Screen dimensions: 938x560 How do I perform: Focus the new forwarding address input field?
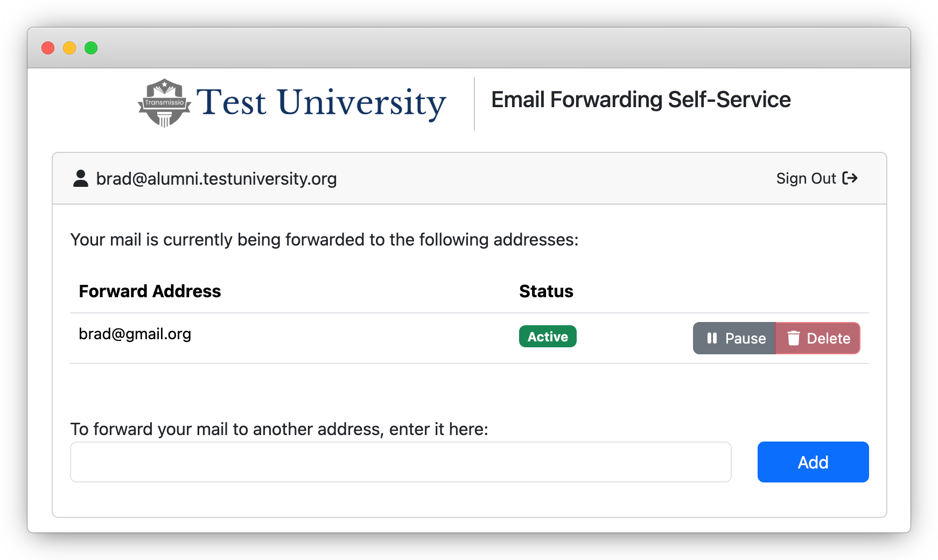(x=401, y=462)
